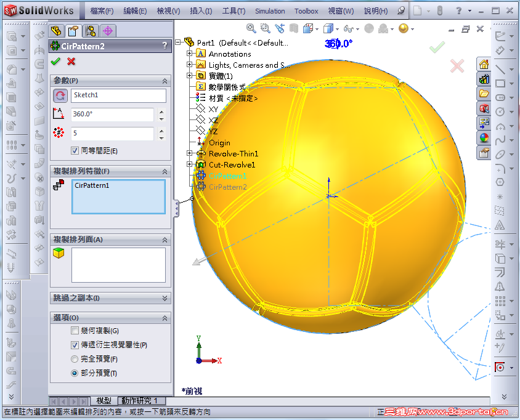Enable the 幾何複製 geometry pattern checkbox
Image resolution: width=520 pixels, height=420 pixels.
click(x=75, y=331)
